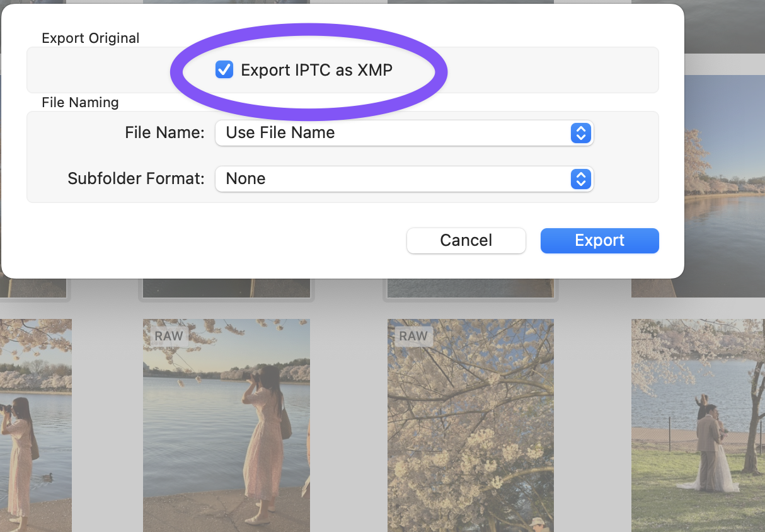Screen dimensions: 765x532
Task: Open the File Name dropdown
Action: [404, 133]
